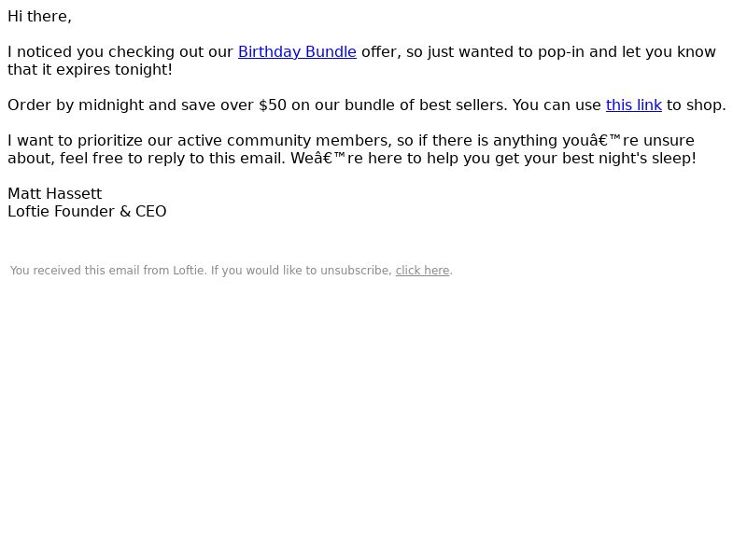This screenshot has height=560, width=747.
Task: Click the "Matt Hassett" signature name
Action: point(55,194)
